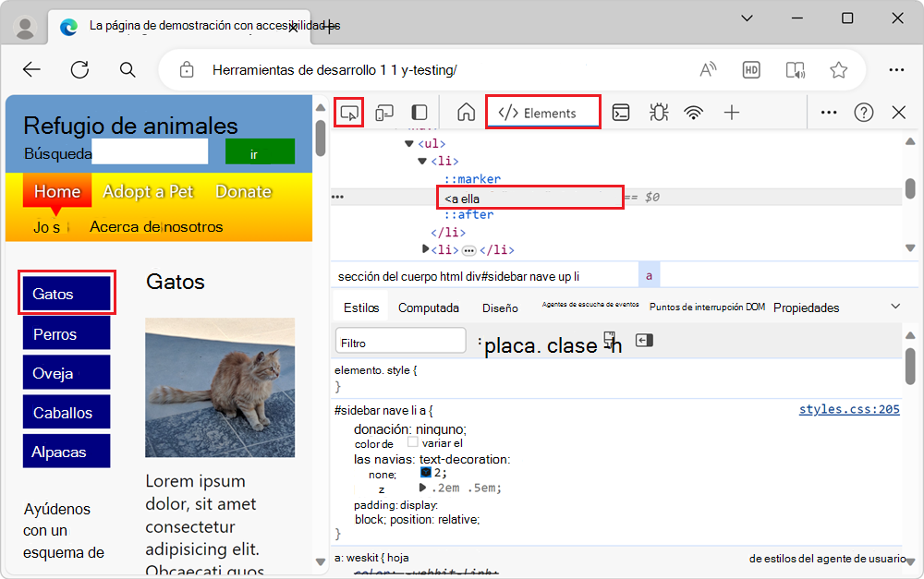The image size is (924, 579).
Task: Click the green 'ir' search button
Action: (x=260, y=152)
